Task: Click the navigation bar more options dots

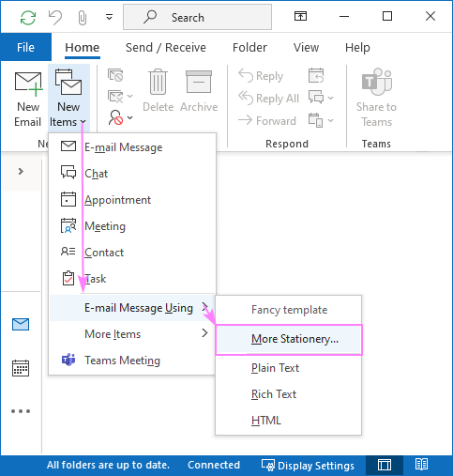Action: click(x=21, y=411)
